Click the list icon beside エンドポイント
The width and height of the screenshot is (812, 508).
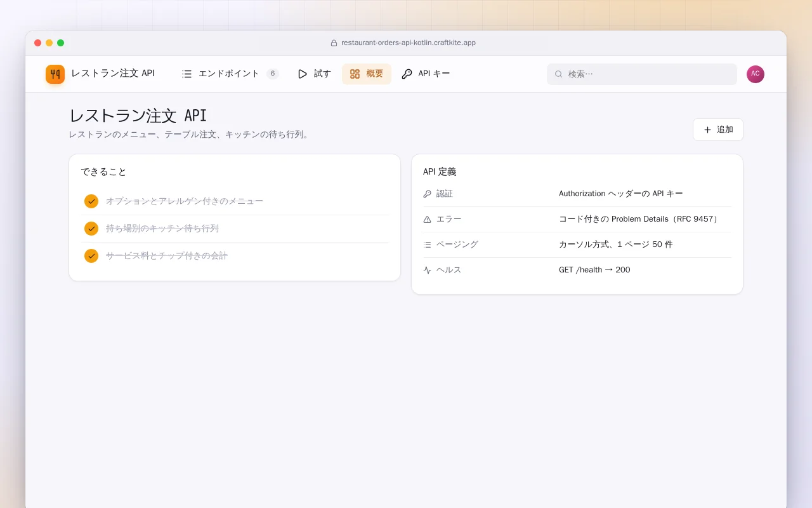point(187,74)
